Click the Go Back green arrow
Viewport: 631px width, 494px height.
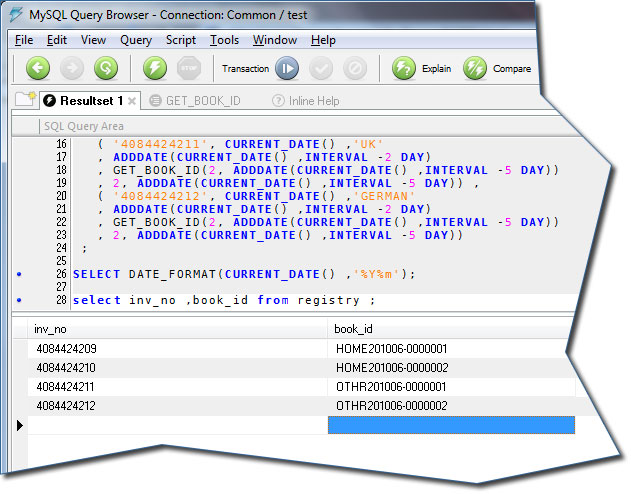click(x=38, y=69)
